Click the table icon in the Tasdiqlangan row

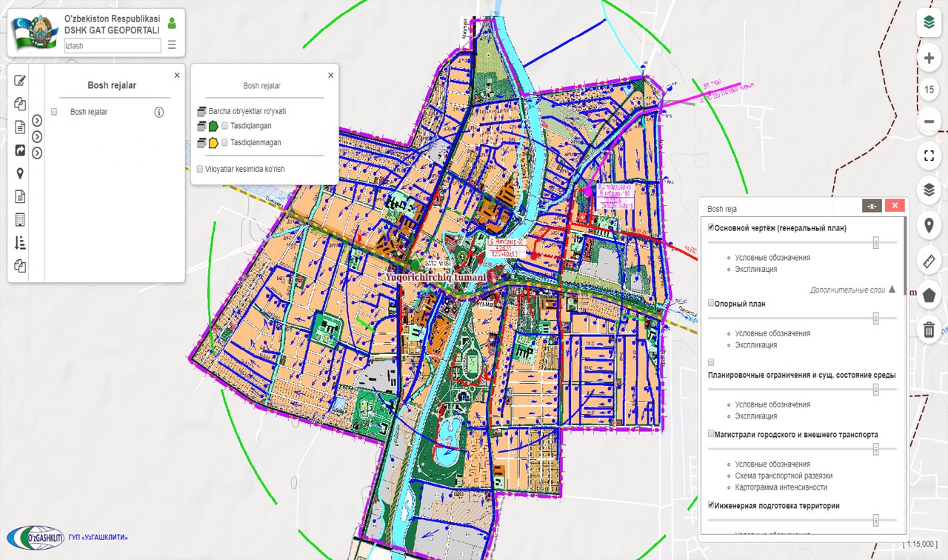click(201, 126)
